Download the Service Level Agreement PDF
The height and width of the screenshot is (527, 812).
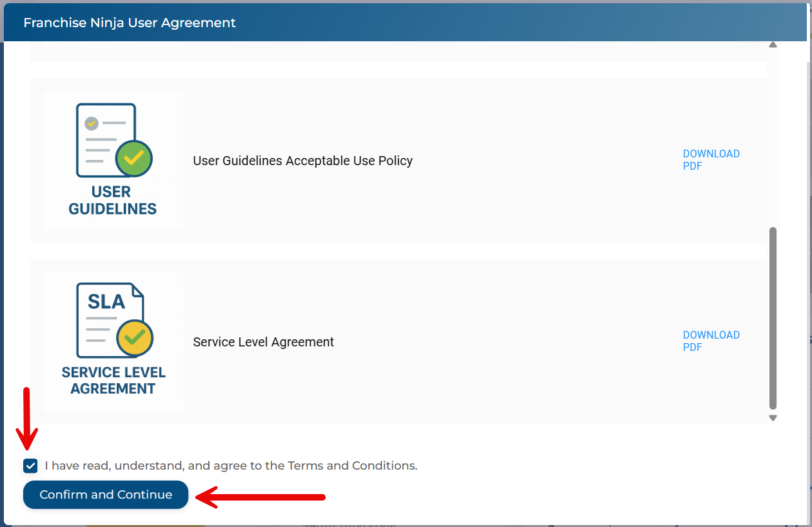pyautogui.click(x=711, y=341)
